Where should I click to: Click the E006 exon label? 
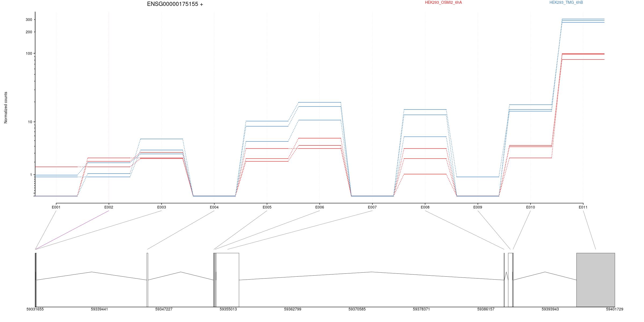tap(320, 207)
